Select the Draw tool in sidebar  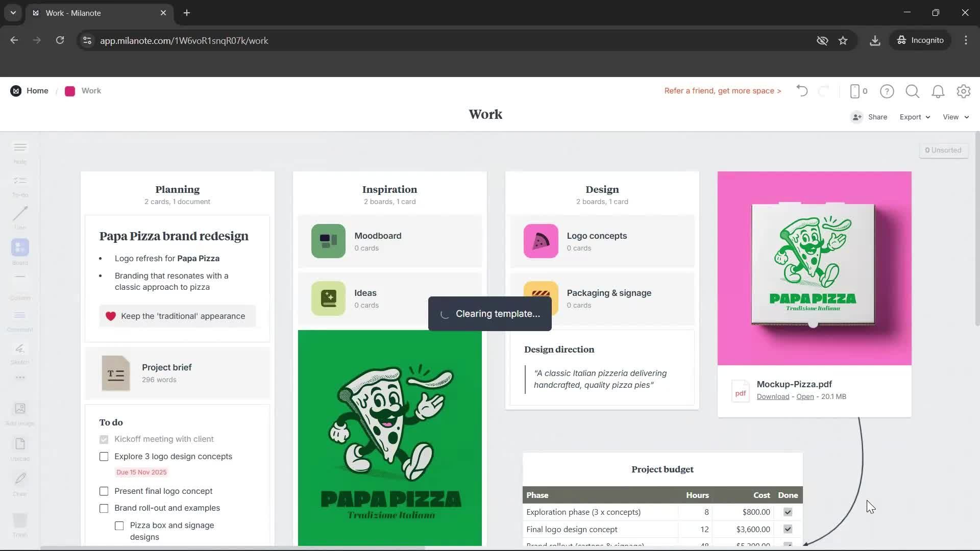[x=19, y=482]
